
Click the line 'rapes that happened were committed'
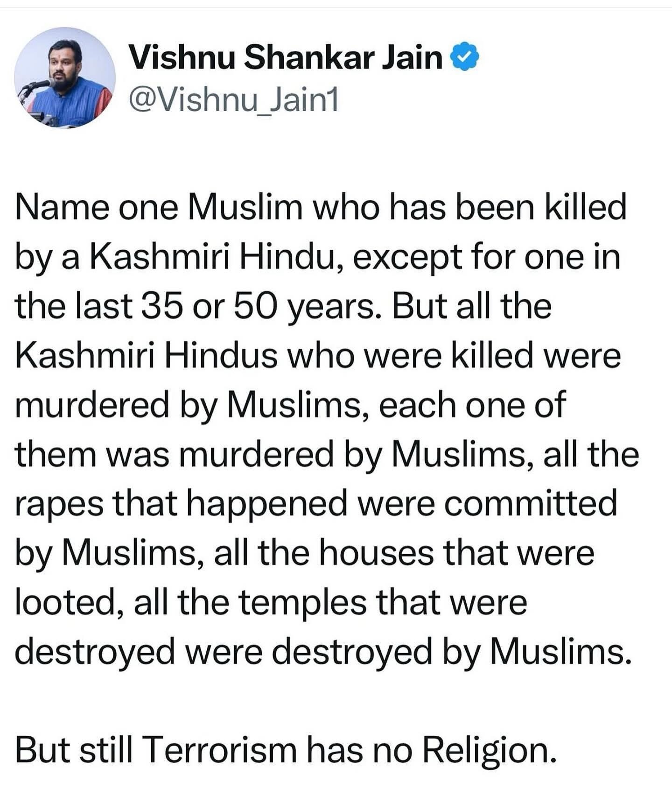pyautogui.click(x=316, y=504)
